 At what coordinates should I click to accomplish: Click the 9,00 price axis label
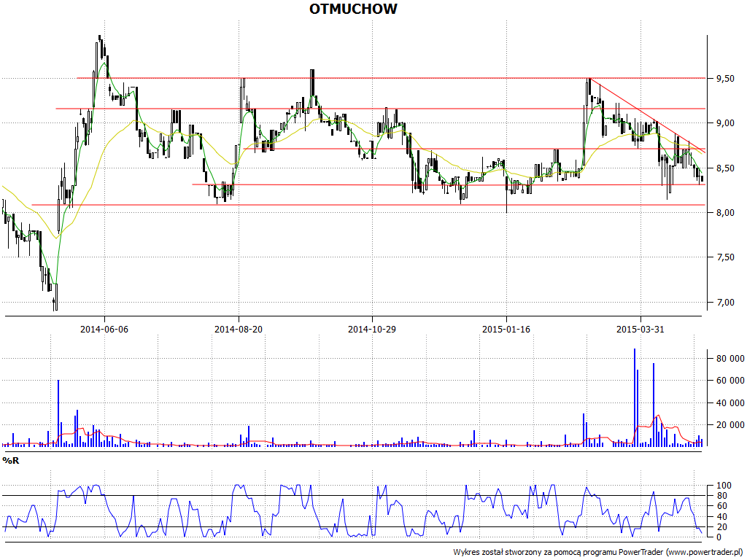click(x=724, y=123)
